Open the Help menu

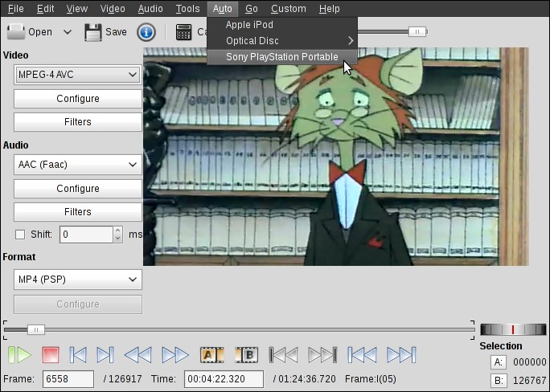pyautogui.click(x=330, y=8)
